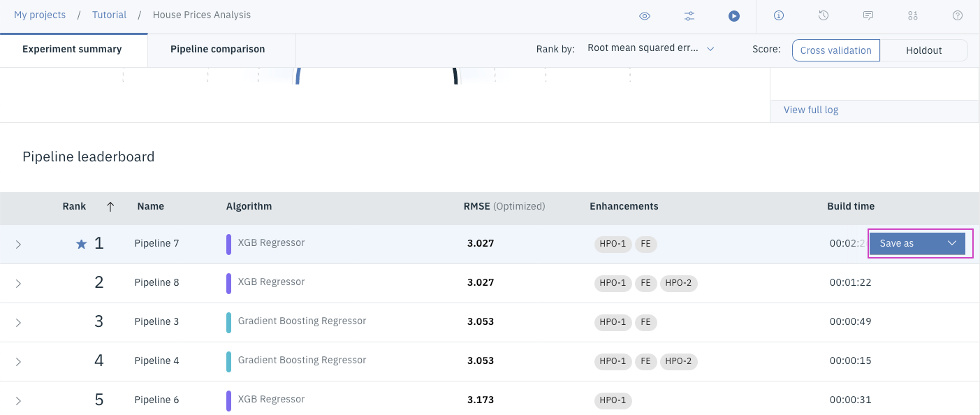Click the eye visibility icon in header

(x=645, y=15)
